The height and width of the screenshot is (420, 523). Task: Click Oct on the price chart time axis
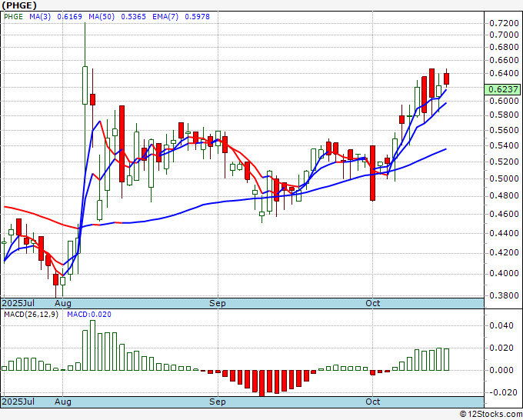[372, 303]
